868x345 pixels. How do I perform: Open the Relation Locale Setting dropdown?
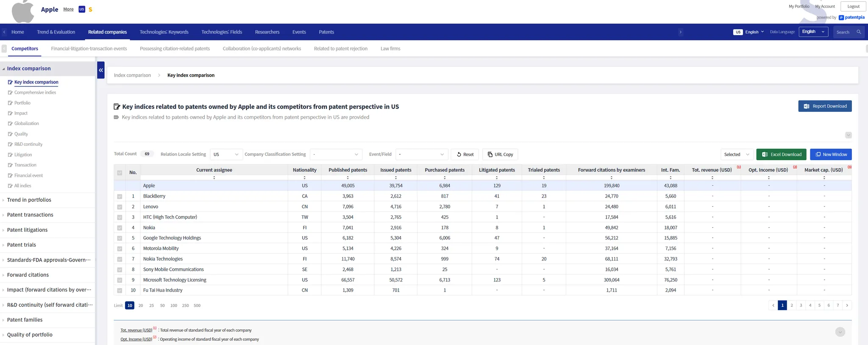point(226,155)
